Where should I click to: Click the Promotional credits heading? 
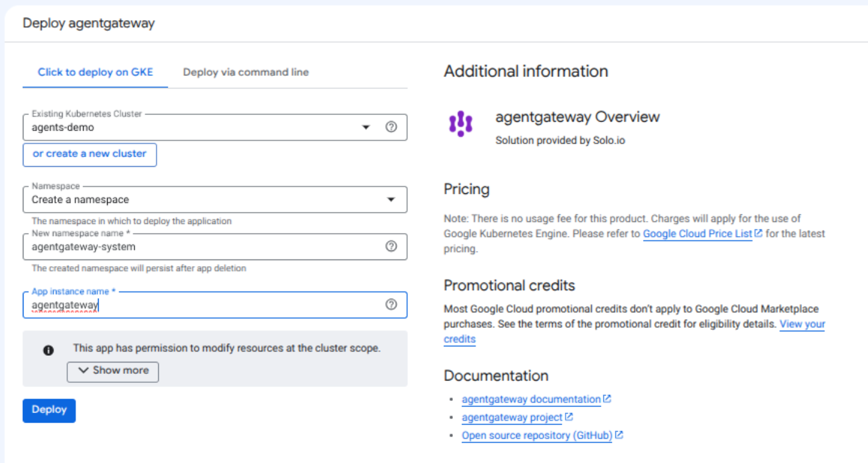pos(509,285)
